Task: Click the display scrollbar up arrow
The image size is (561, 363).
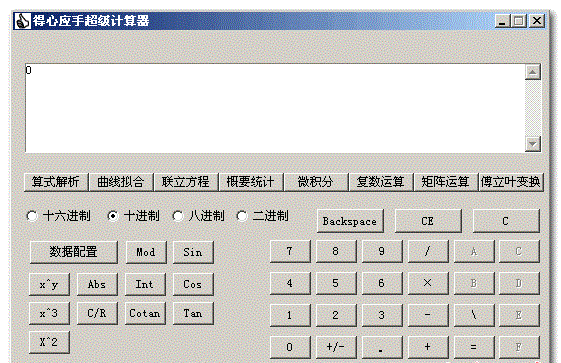Action: 533,72
